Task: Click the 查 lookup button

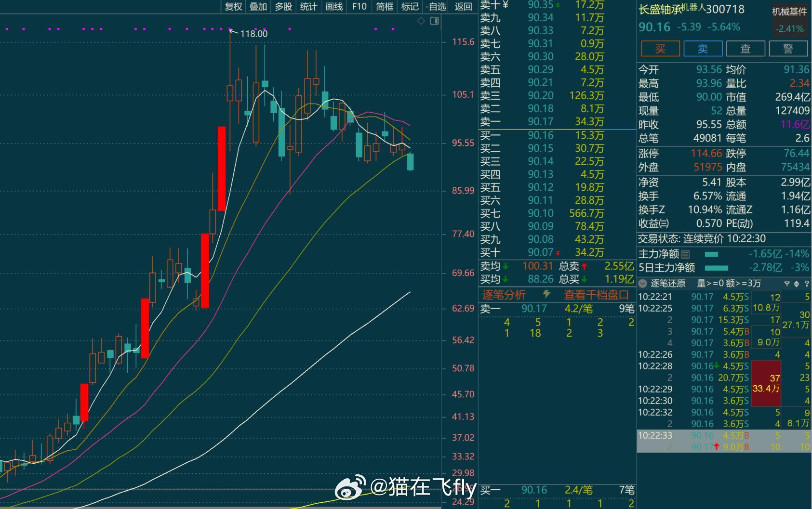Action: tap(745, 49)
